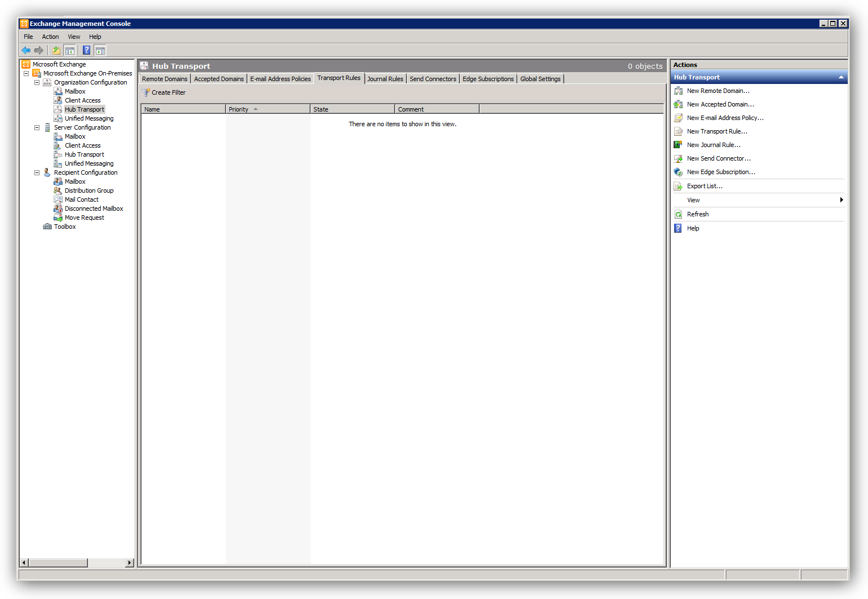Click the Organization Configuration tree icon
868x599 pixels.
pos(47,82)
